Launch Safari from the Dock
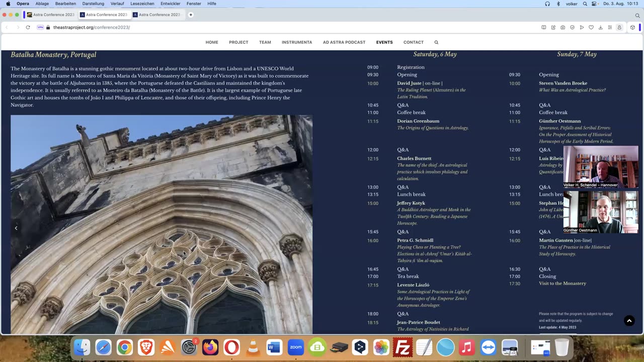The image size is (644, 362). click(x=103, y=347)
